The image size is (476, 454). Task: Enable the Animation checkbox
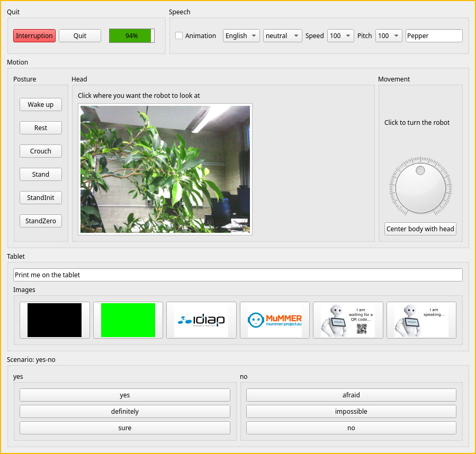click(x=179, y=35)
